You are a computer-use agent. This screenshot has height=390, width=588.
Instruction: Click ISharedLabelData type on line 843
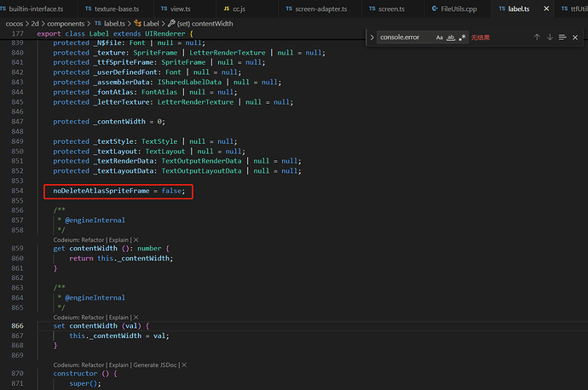(189, 82)
